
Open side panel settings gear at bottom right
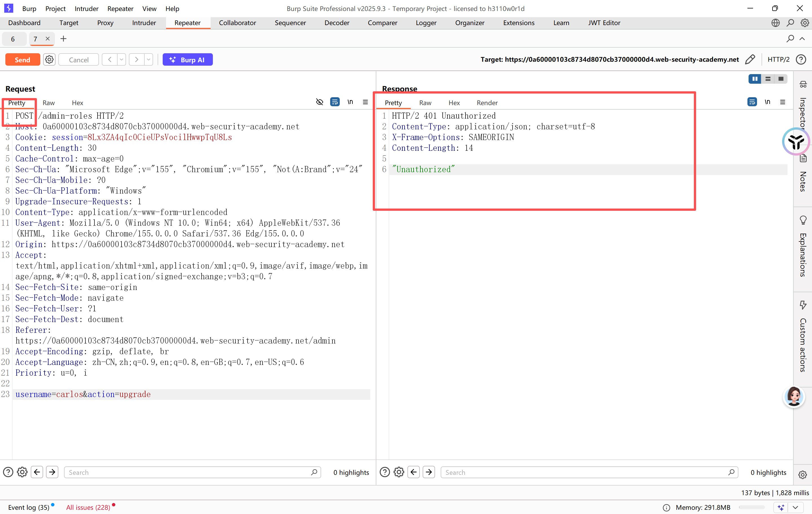pyautogui.click(x=803, y=475)
